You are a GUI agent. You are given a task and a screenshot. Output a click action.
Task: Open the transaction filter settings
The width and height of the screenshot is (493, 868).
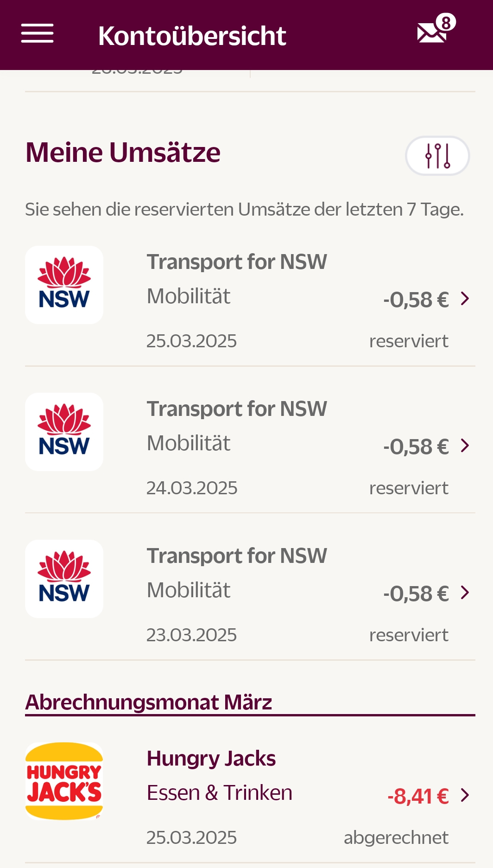(x=437, y=156)
